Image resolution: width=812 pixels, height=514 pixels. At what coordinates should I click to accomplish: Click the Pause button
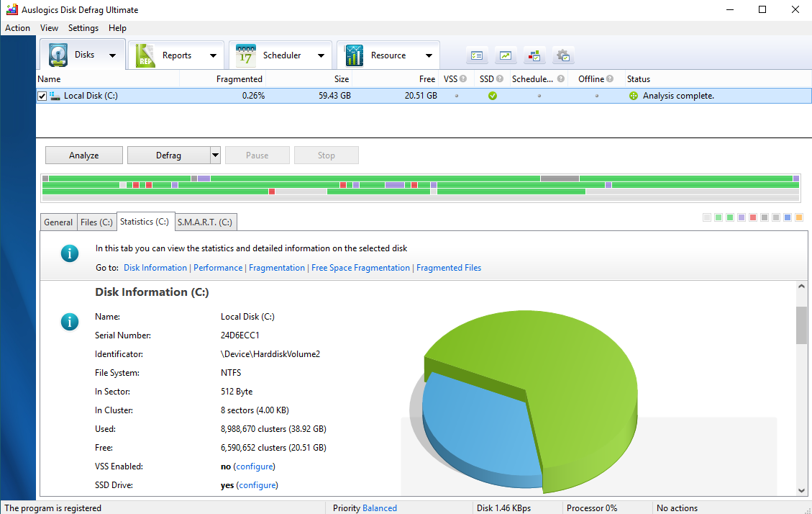pyautogui.click(x=257, y=155)
